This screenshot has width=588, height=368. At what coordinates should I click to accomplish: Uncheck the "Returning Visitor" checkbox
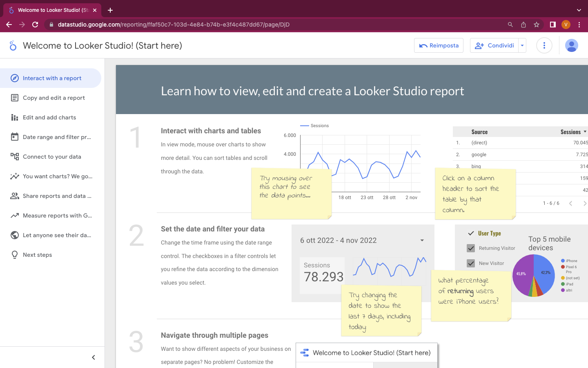(x=471, y=248)
